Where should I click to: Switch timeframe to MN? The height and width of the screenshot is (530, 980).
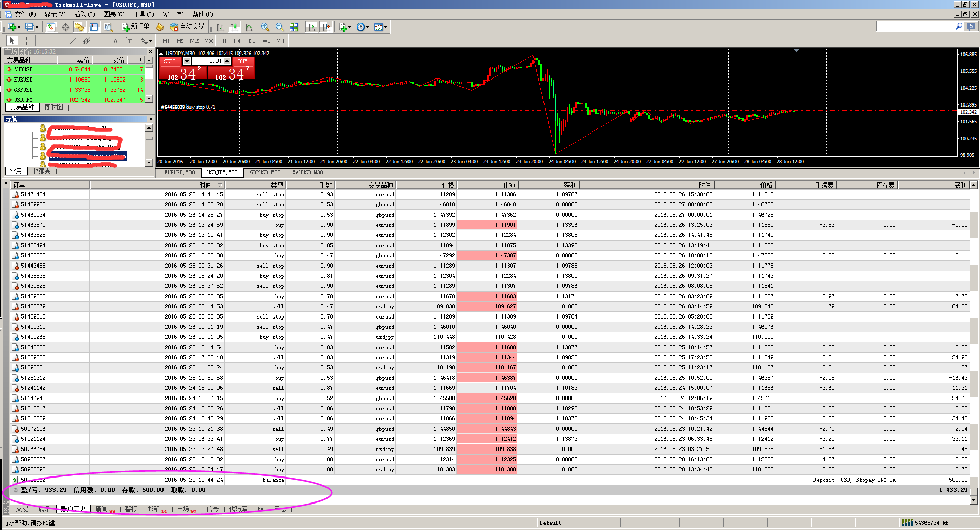tap(280, 41)
